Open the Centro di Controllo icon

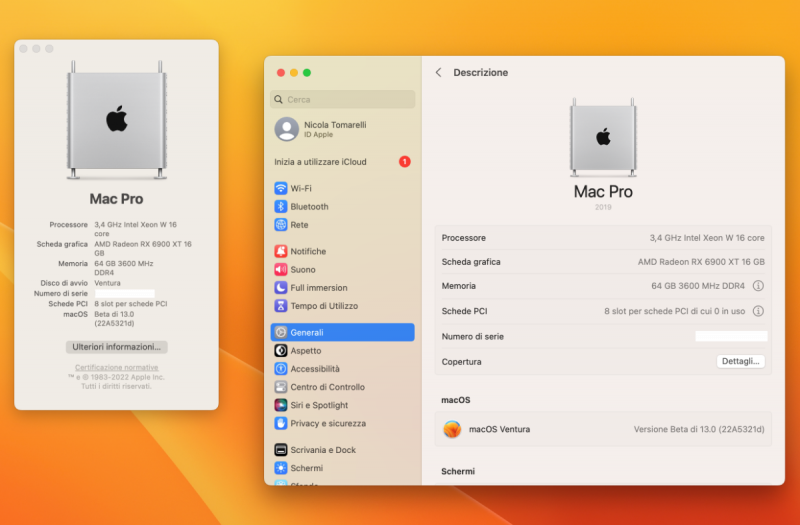pyautogui.click(x=281, y=387)
